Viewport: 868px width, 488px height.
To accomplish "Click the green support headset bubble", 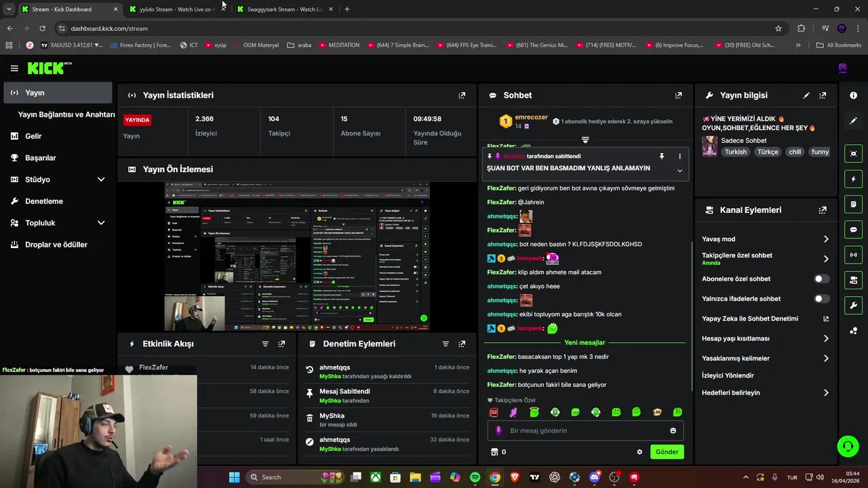I will click(848, 446).
